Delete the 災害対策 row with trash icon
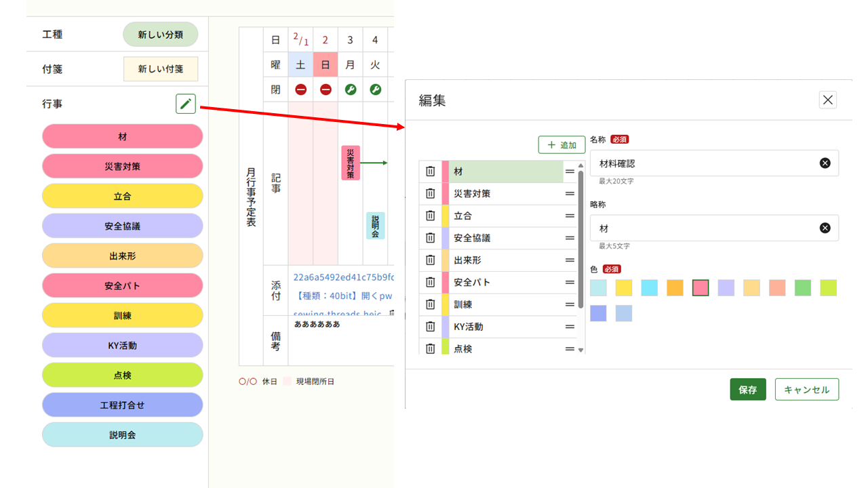This screenshot has height=488, width=868. (x=430, y=194)
